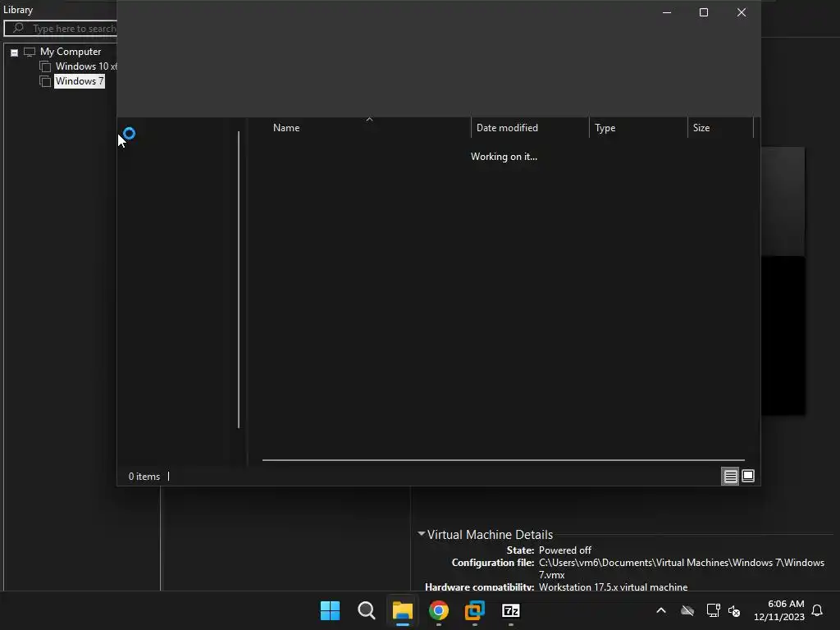
Task: Minimize the Explorer window
Action: click(x=667, y=12)
